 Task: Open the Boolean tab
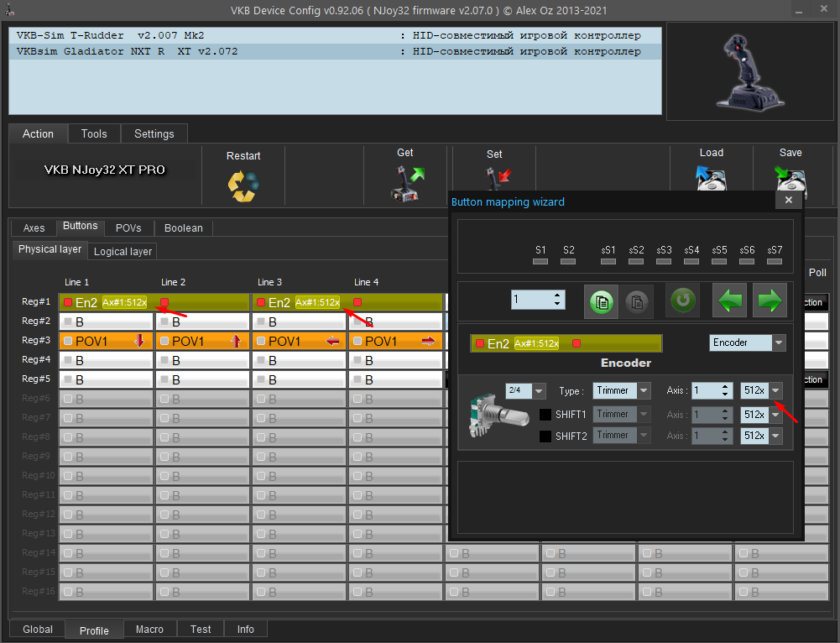[183, 227]
